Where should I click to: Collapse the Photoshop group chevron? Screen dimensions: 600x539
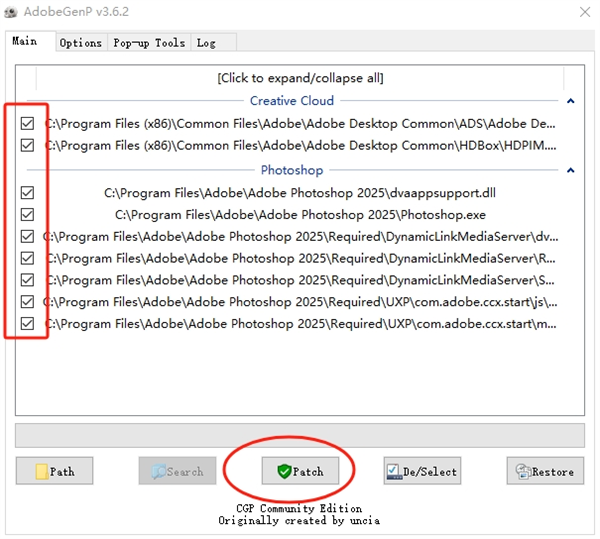571,170
